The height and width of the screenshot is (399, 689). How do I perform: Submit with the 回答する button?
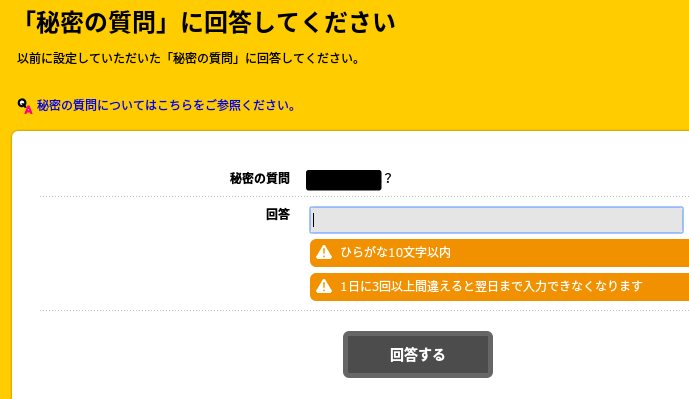pyautogui.click(x=417, y=354)
